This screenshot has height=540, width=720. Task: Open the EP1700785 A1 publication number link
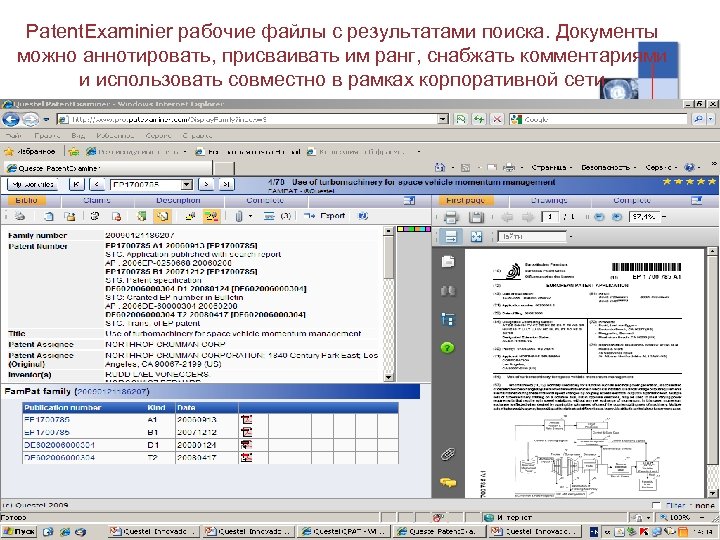click(x=47, y=420)
